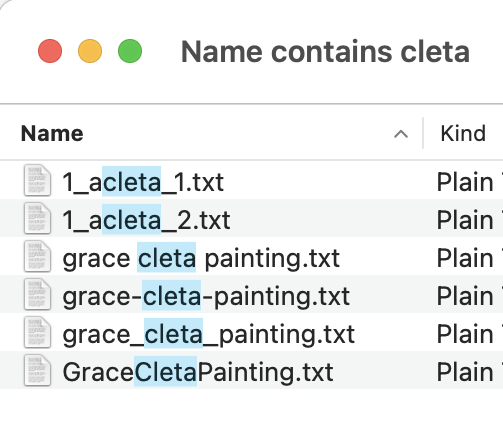Select the filename grace cleta painting.txt
503x423 pixels.
pyautogui.click(x=201, y=259)
